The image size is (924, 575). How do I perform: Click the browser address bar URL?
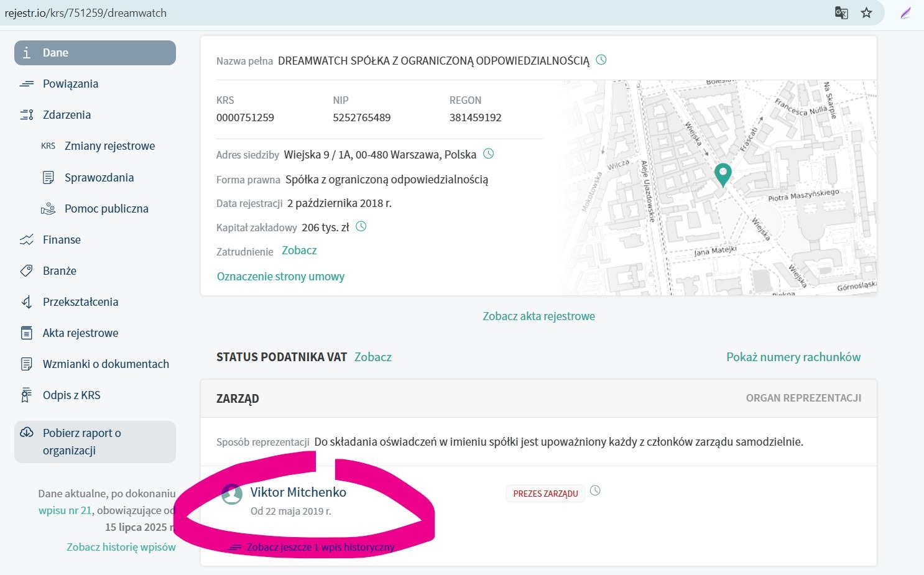86,13
